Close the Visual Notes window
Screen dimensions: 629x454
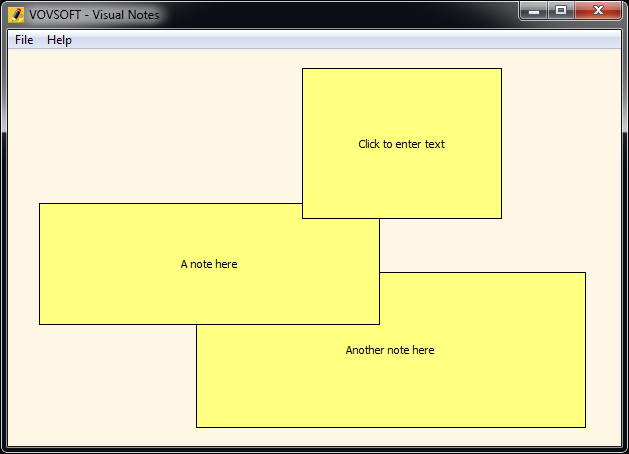pos(599,11)
